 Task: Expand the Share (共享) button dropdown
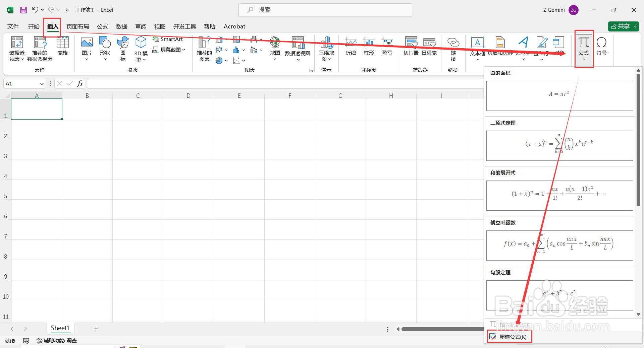coord(636,26)
